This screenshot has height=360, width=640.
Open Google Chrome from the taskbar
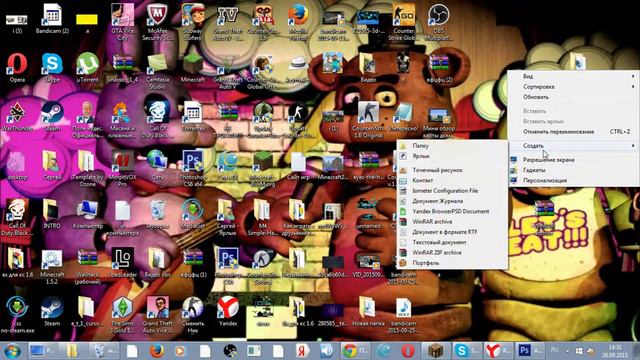pyautogui.click(x=356, y=351)
